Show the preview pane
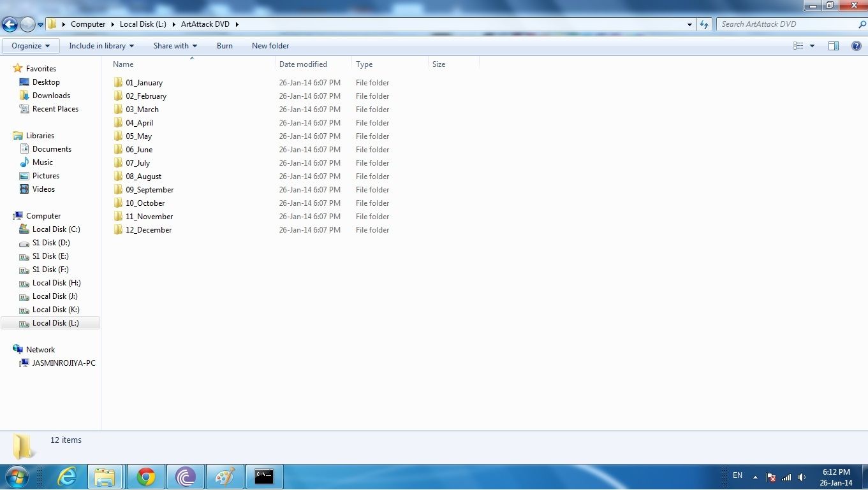The image size is (868, 490). (x=834, y=45)
